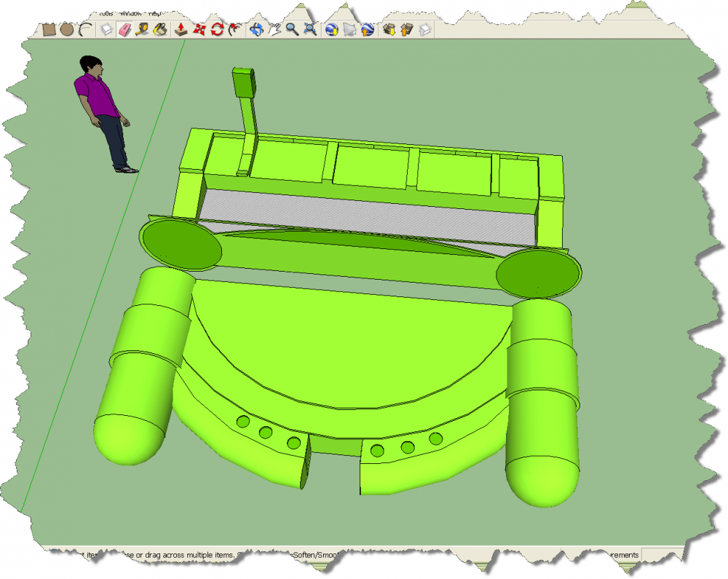Select the Circle drawing tool
Viewport: 728px width, 579px height.
pos(67,30)
